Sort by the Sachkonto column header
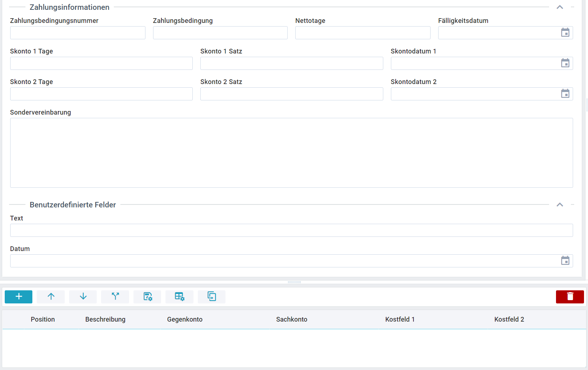This screenshot has width=588, height=370. coord(292,319)
